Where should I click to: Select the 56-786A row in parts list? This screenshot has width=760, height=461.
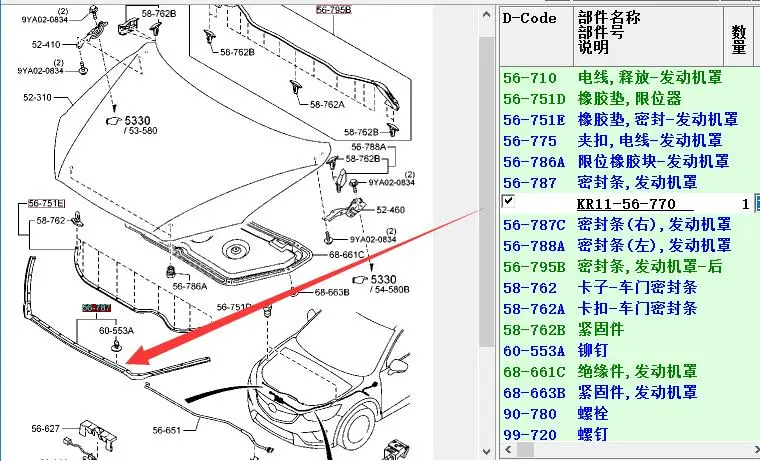point(629,162)
